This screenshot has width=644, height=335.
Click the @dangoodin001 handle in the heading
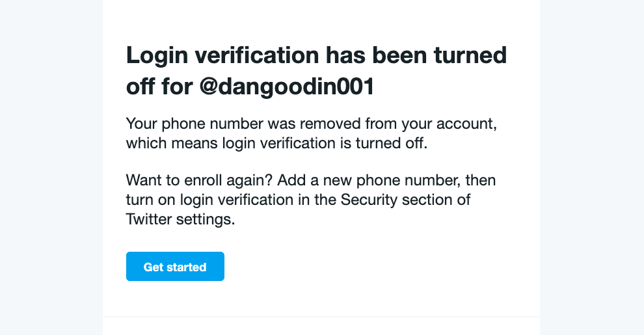pos(287,87)
